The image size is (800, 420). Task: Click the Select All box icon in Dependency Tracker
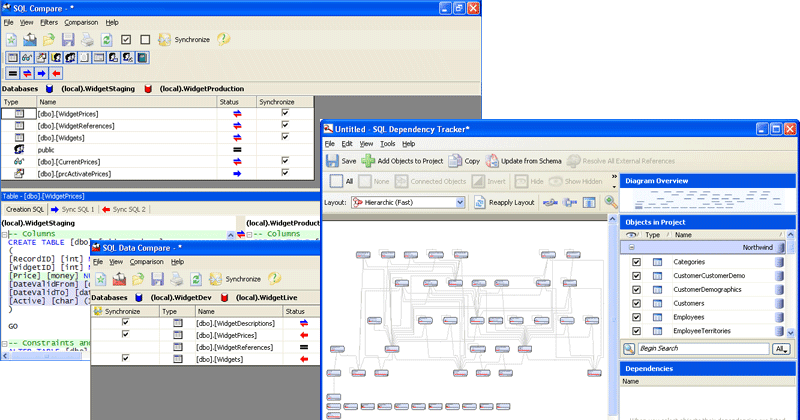tap(336, 181)
